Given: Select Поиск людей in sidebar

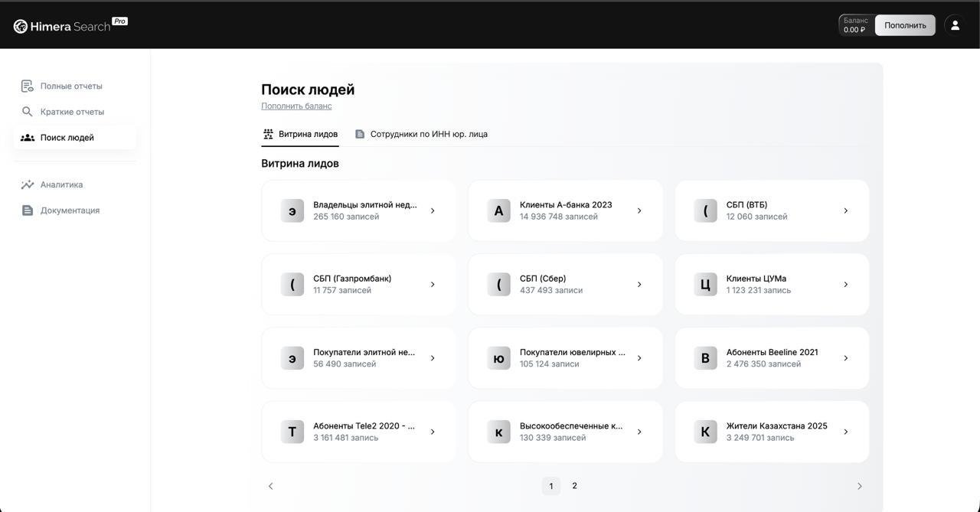Looking at the screenshot, I should pos(74,138).
